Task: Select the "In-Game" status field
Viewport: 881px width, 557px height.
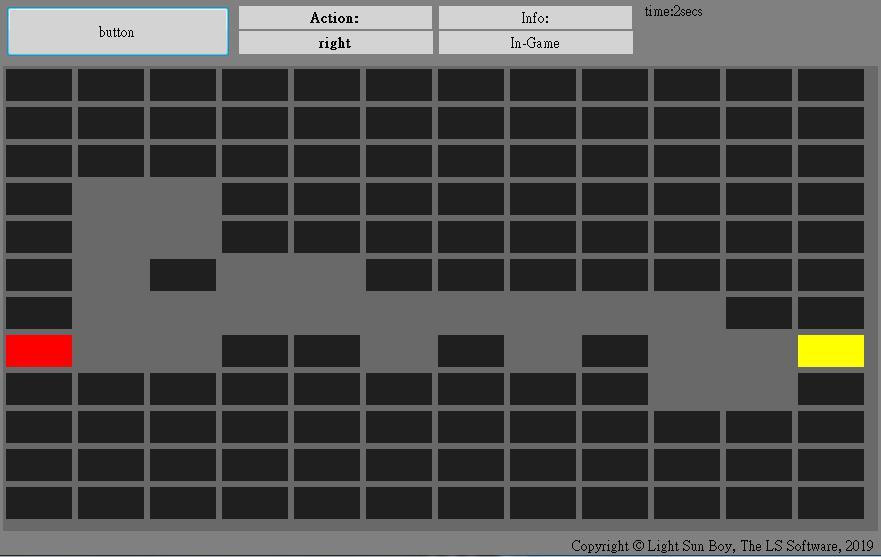Action: [535, 43]
